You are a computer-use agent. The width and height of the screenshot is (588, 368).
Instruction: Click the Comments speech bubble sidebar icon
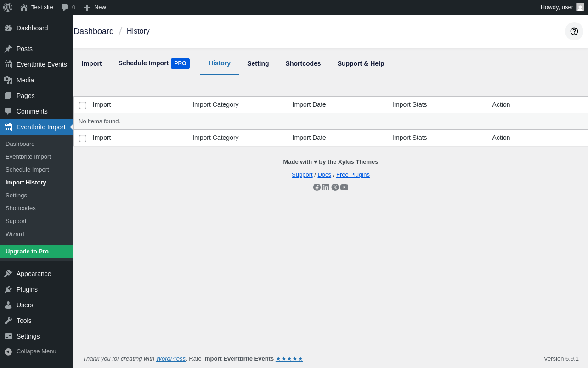coord(8,111)
